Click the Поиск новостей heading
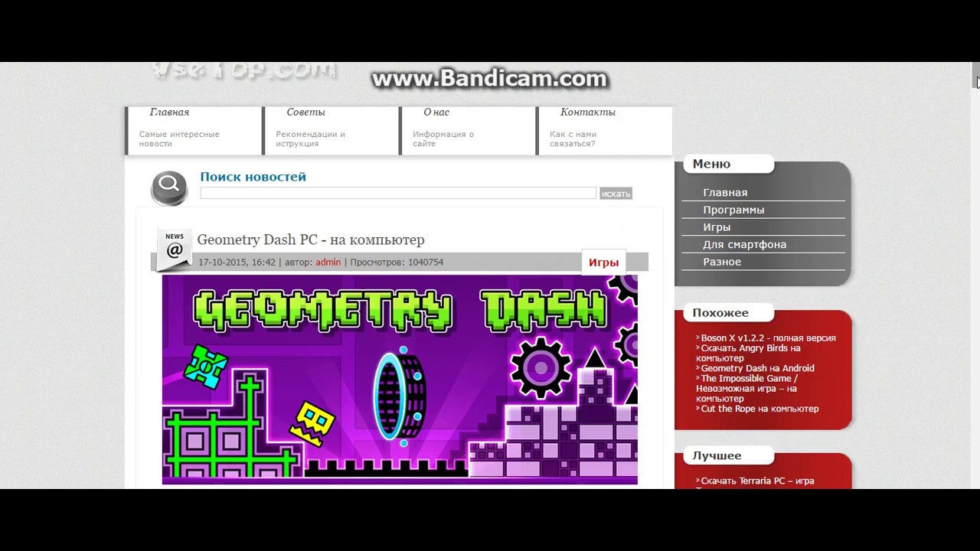This screenshot has width=980, height=551. (253, 177)
